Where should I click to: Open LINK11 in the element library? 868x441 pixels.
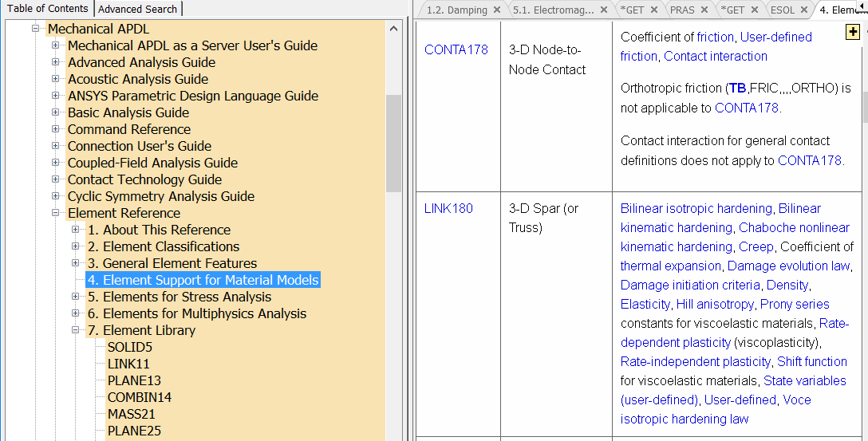point(128,364)
